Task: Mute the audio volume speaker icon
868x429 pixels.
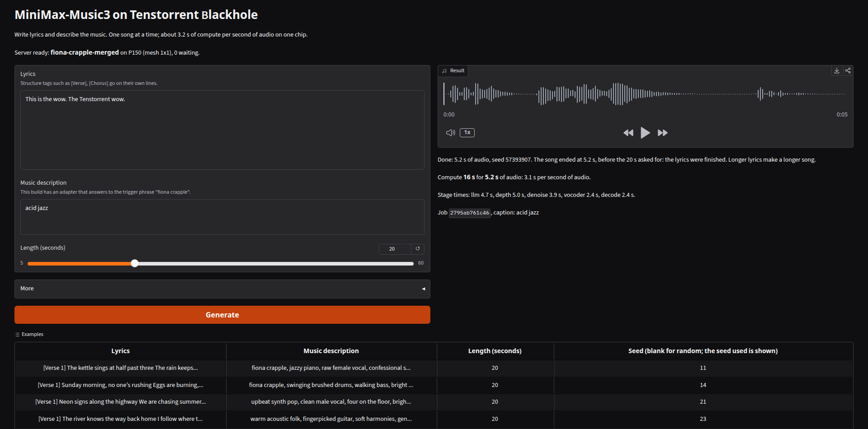Action: click(450, 133)
